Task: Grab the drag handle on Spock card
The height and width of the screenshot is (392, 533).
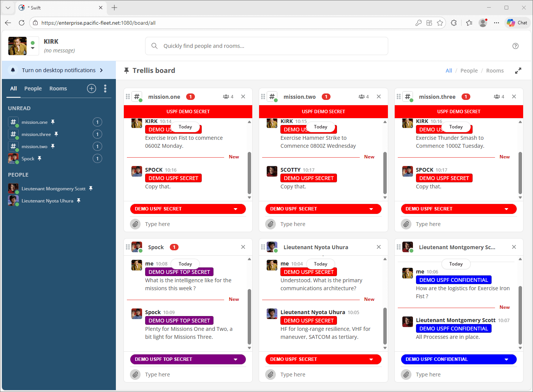Action: point(128,247)
